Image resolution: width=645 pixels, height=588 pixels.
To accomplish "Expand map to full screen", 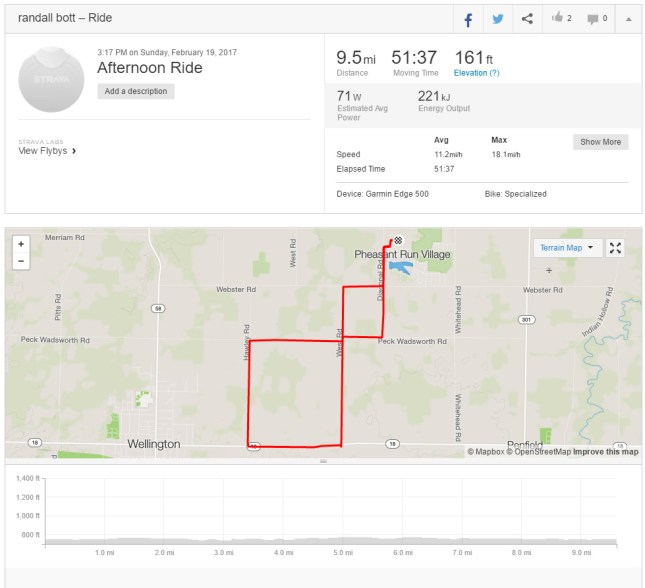I will click(616, 248).
